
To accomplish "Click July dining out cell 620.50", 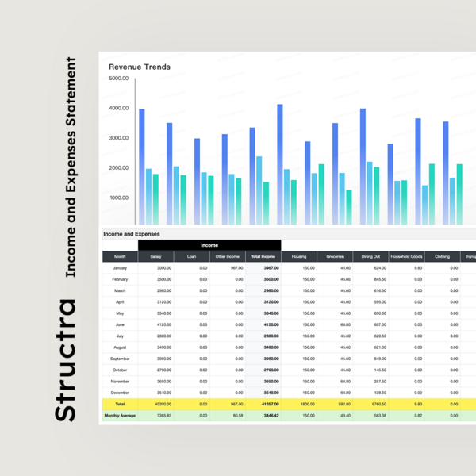I will 370,336.
